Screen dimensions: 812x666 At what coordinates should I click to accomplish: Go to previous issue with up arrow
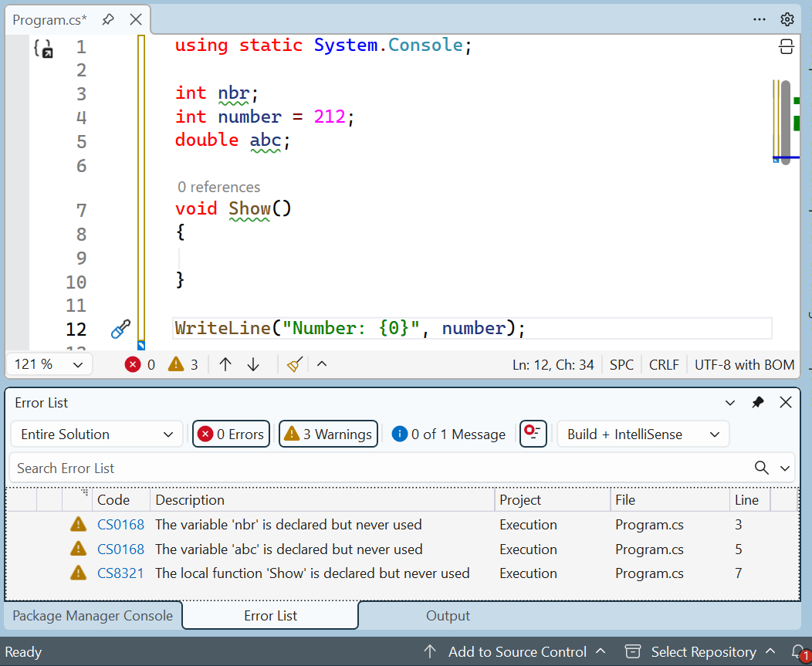point(225,364)
